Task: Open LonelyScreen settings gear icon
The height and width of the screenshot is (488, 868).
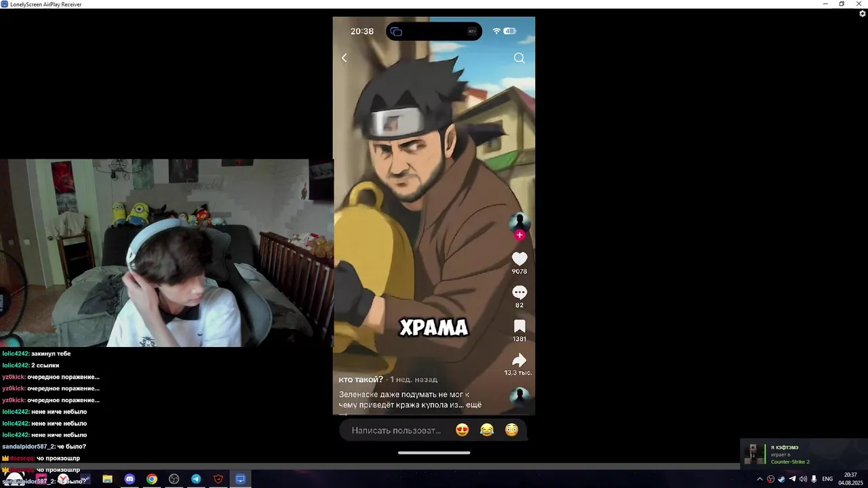Action: 862,14
